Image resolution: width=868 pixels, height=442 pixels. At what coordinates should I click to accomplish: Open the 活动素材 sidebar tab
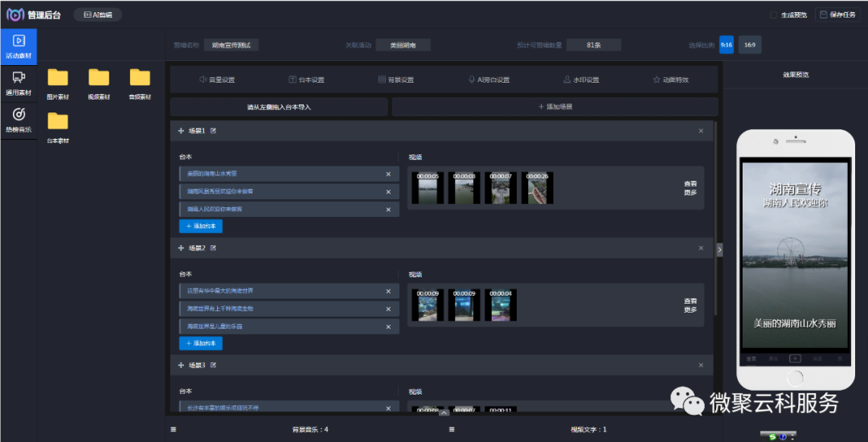(18, 47)
